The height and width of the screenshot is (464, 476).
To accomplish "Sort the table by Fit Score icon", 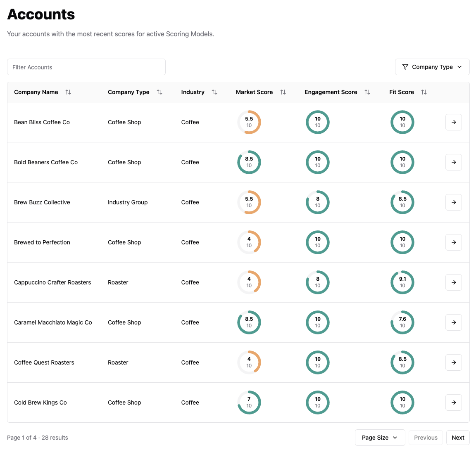I will [424, 92].
